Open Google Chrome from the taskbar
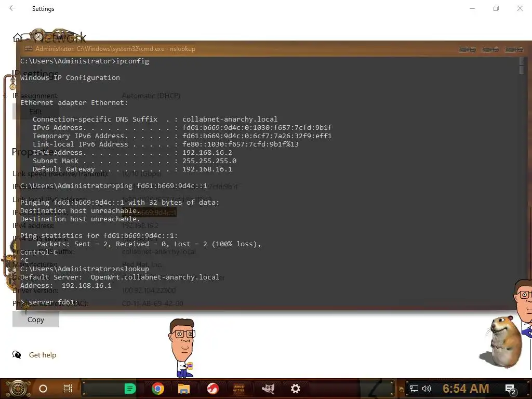This screenshot has height=399, width=532. click(158, 389)
